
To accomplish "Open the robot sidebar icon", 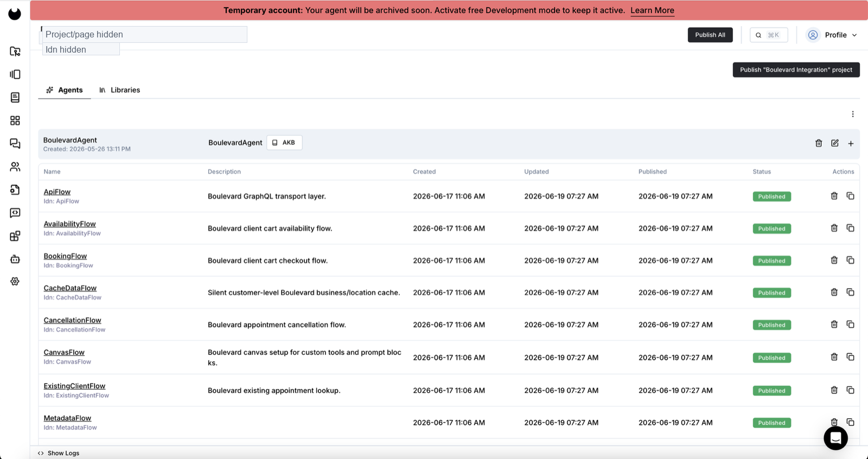I will click(x=15, y=259).
